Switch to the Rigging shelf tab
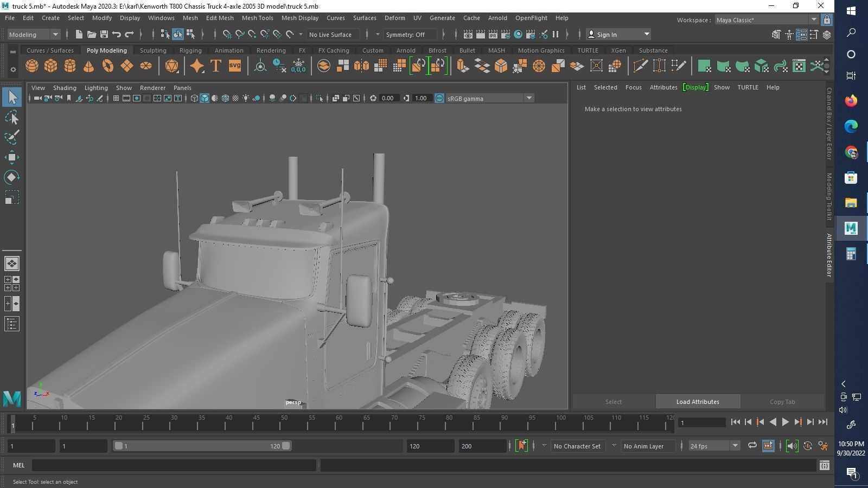Screen dimensions: 868x488 pos(190,50)
